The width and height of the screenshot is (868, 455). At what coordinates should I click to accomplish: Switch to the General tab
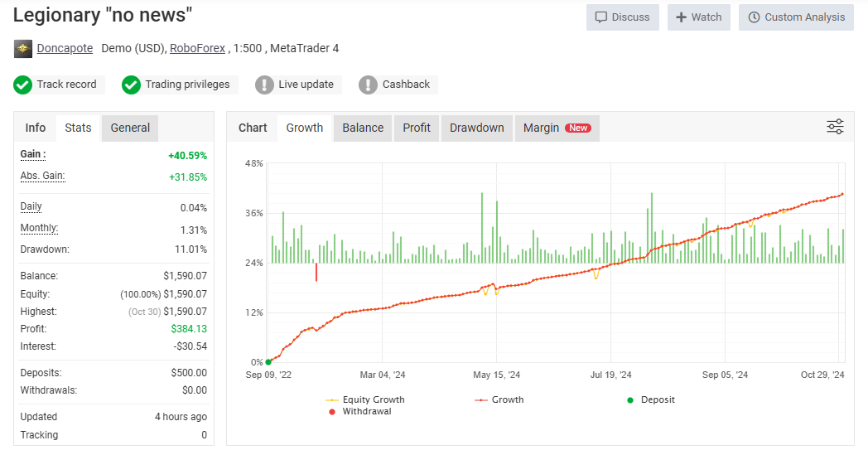point(130,128)
